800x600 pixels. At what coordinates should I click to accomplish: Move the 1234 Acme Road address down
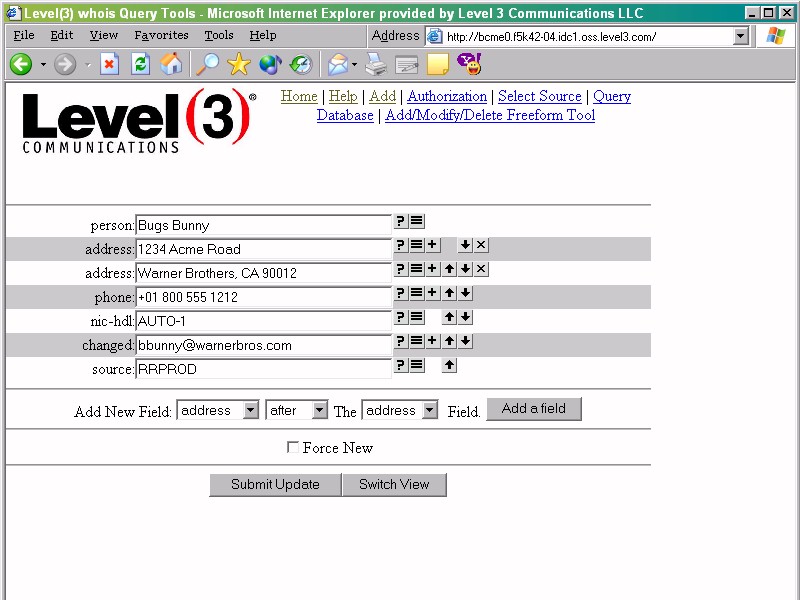tap(465, 245)
